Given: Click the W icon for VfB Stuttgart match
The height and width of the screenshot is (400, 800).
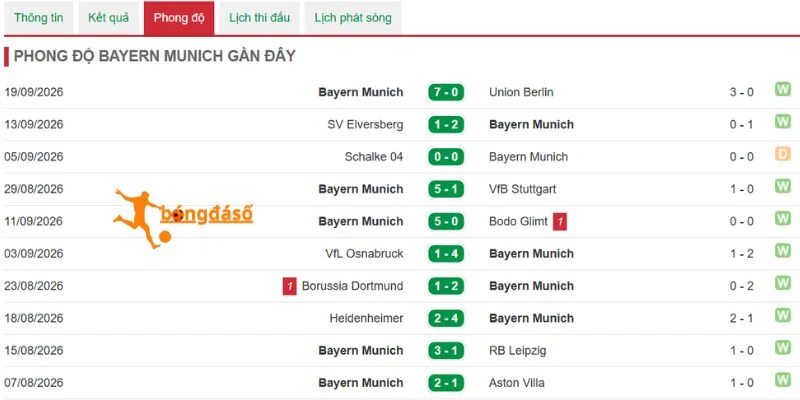Looking at the screenshot, I should pos(783,186).
